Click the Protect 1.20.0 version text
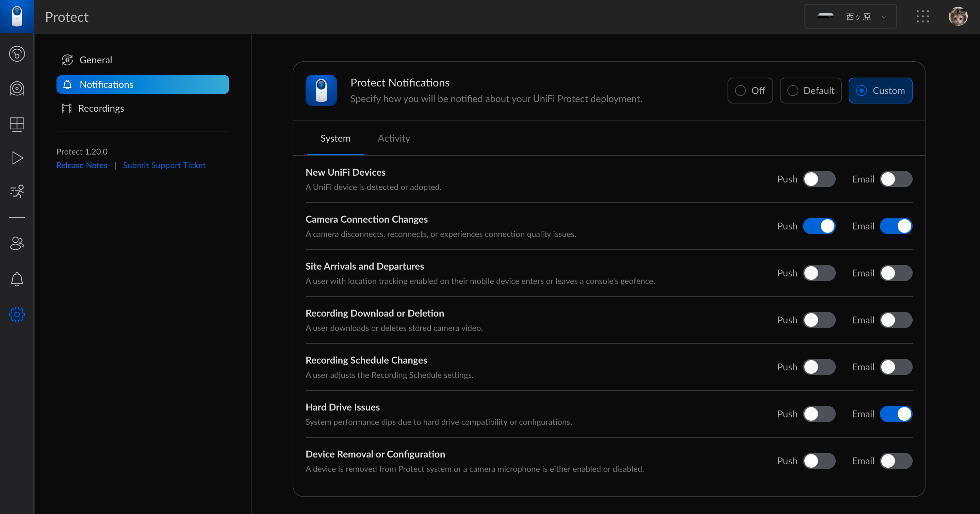The height and width of the screenshot is (514, 980). tap(82, 151)
